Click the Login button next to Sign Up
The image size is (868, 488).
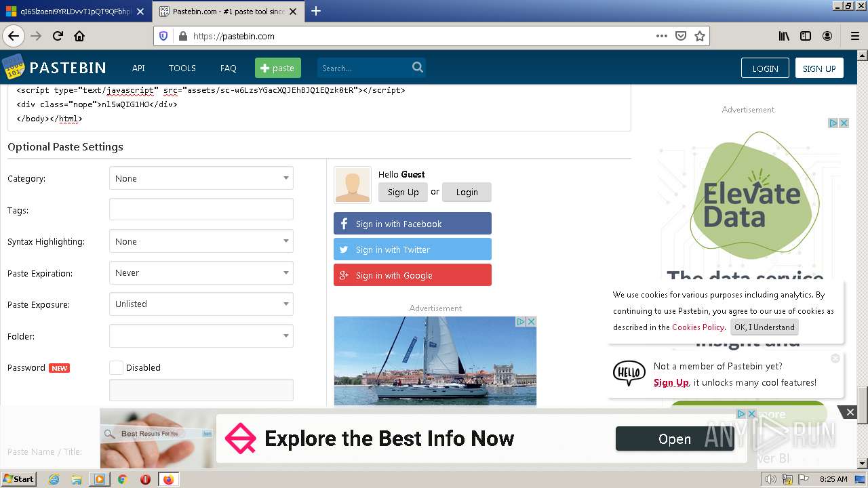point(467,192)
